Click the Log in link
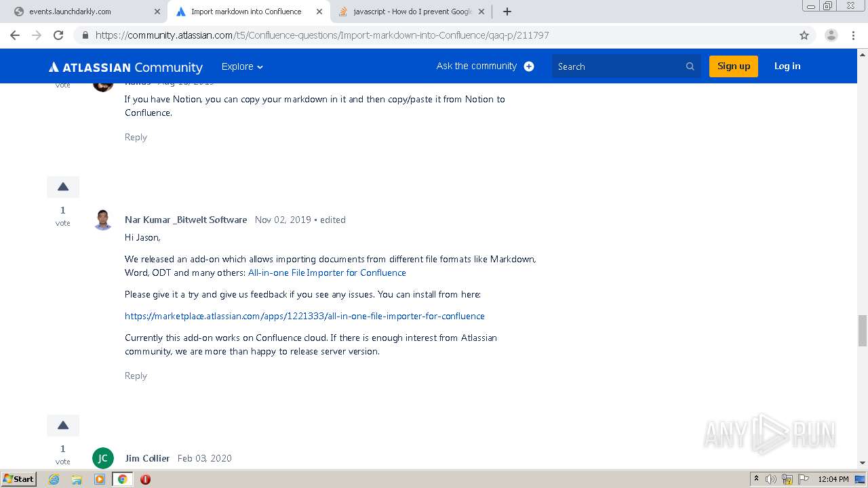868x488 pixels. 787,66
